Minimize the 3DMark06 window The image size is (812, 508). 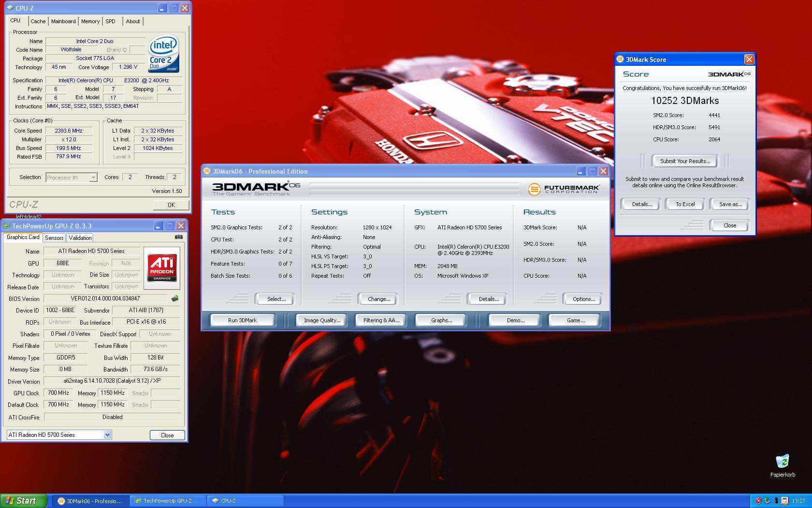tap(581, 171)
